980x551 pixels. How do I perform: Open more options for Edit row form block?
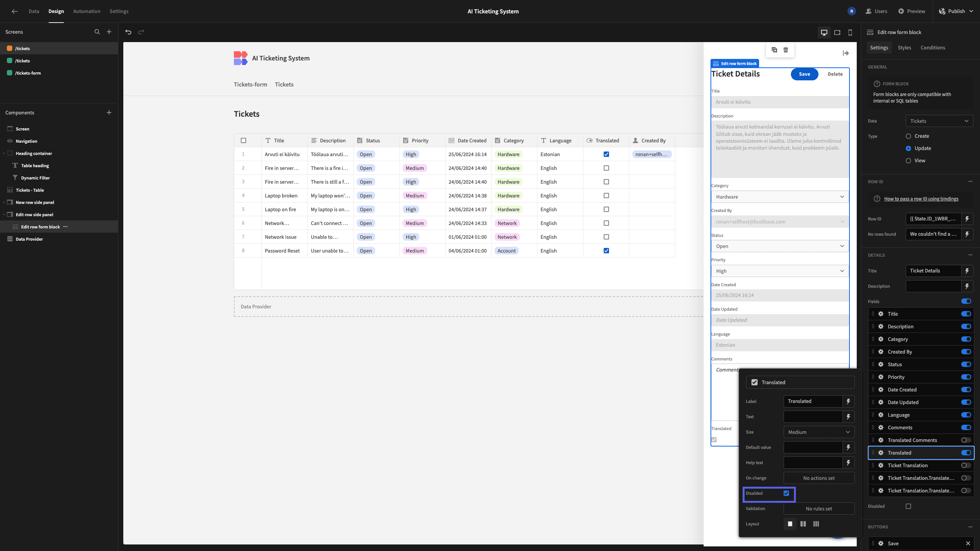pyautogui.click(x=65, y=227)
